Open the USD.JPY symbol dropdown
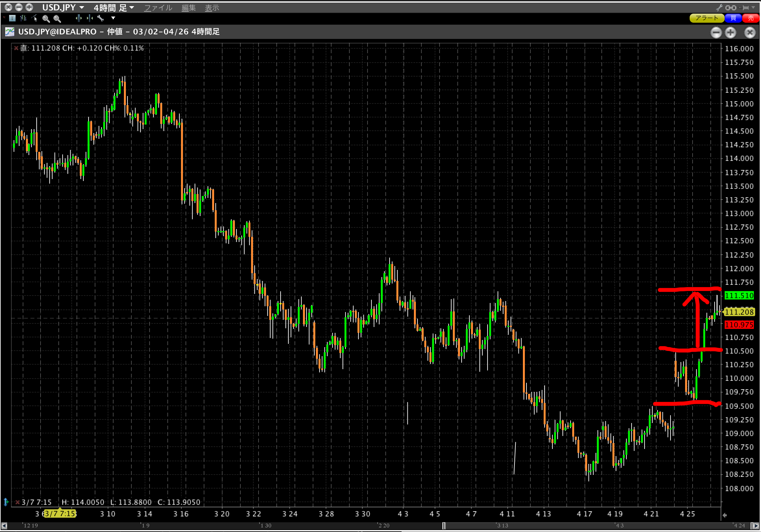 (x=81, y=7)
